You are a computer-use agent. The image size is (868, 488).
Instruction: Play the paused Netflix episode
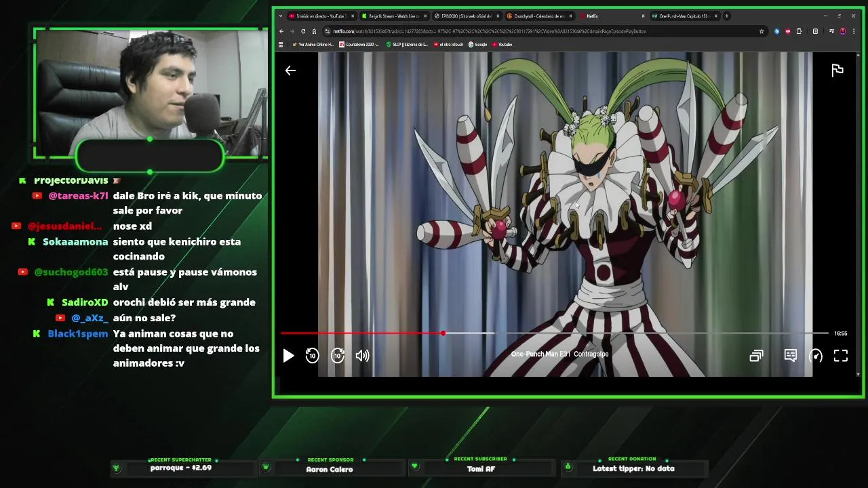(x=288, y=356)
